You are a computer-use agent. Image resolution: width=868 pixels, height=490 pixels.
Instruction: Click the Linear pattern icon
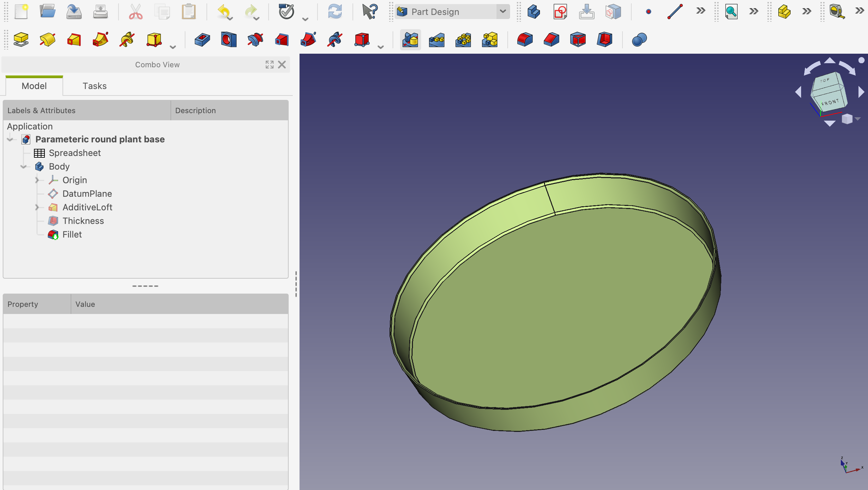pyautogui.click(x=437, y=40)
